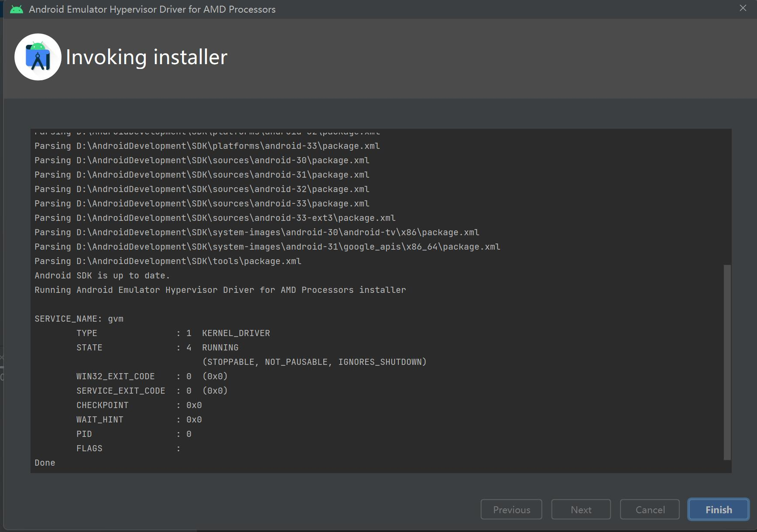The image size is (757, 532).
Task: Click the Android Studio logo icon
Action: (x=38, y=57)
